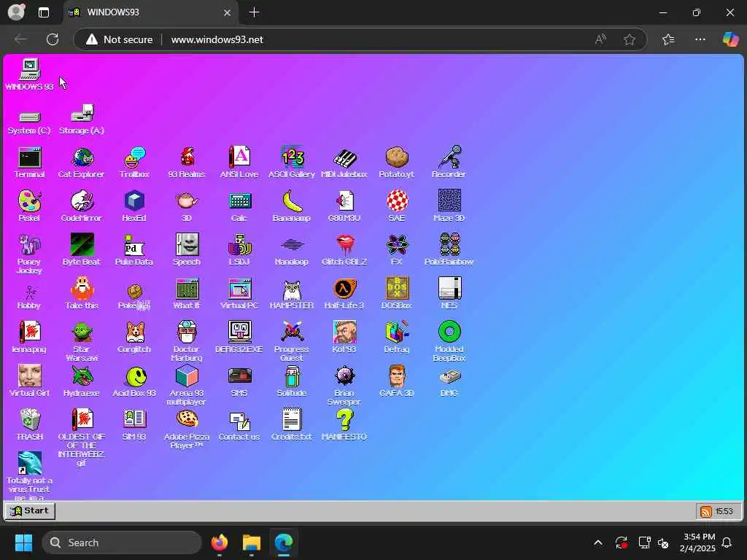Launch the DOSBox icon

click(x=396, y=294)
